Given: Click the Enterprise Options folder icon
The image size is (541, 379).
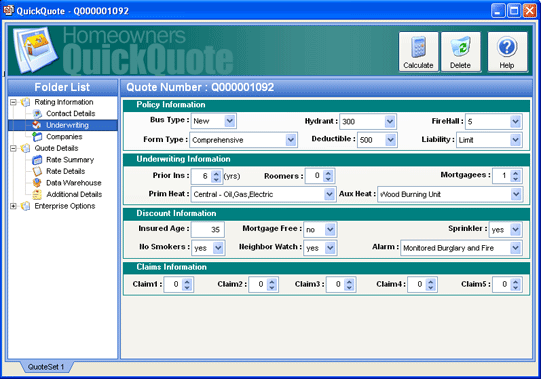Looking at the screenshot, I should [x=25, y=206].
